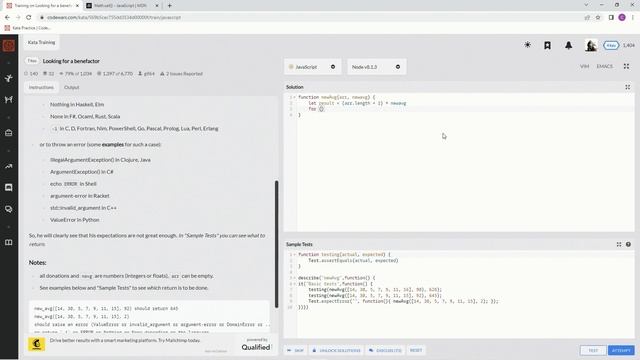640x360 pixels.
Task: Open the Docs book sidebar icon
Action: (x=9, y=242)
